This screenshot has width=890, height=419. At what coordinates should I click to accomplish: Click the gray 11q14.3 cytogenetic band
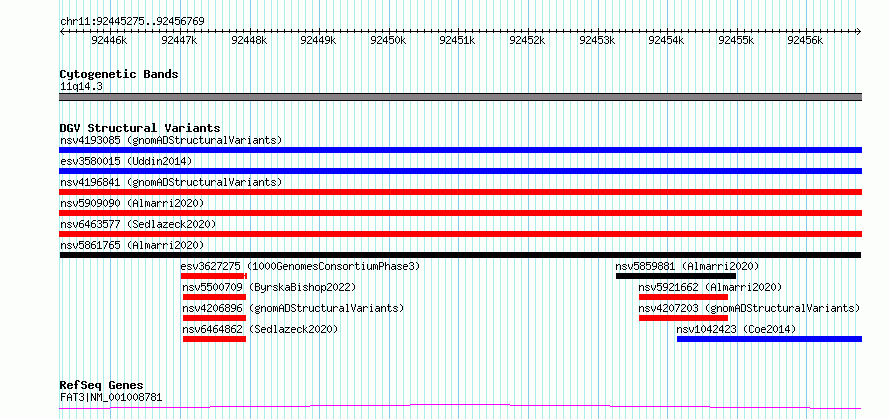461,97
